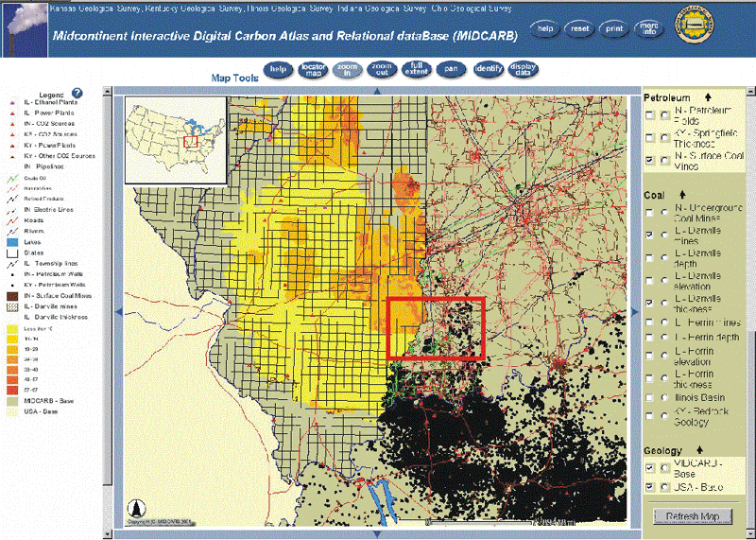Check the IN - Petroleum Fields checkbox
756x540 pixels.
coord(650,115)
